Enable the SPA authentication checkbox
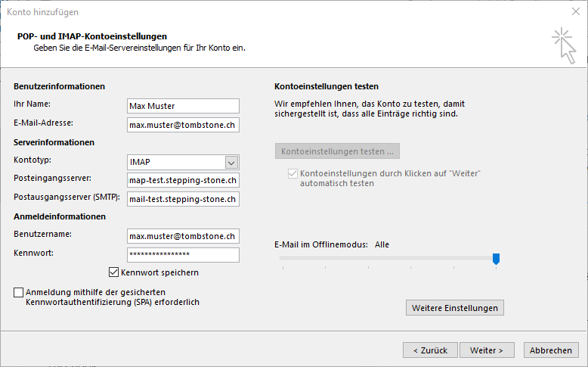The height and width of the screenshot is (367, 588). pos(18,292)
